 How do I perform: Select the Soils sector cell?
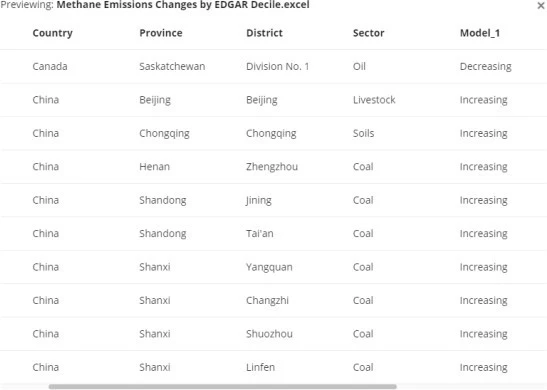coord(364,133)
